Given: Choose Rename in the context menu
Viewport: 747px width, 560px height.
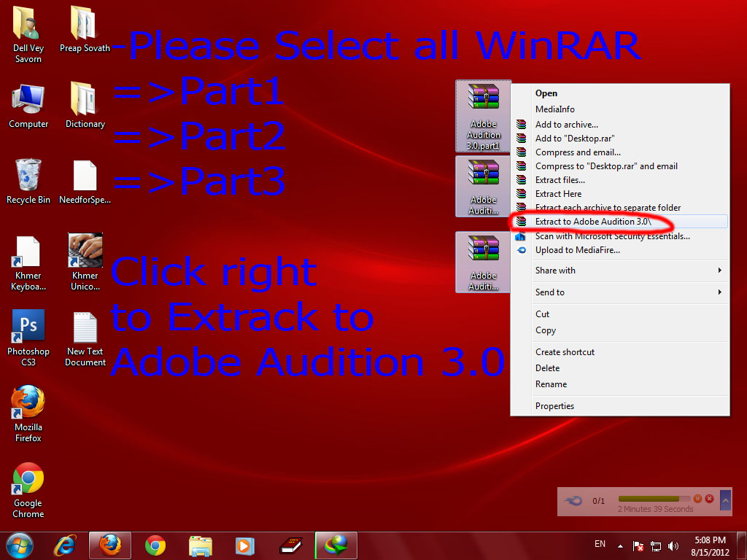Looking at the screenshot, I should coord(620,384).
